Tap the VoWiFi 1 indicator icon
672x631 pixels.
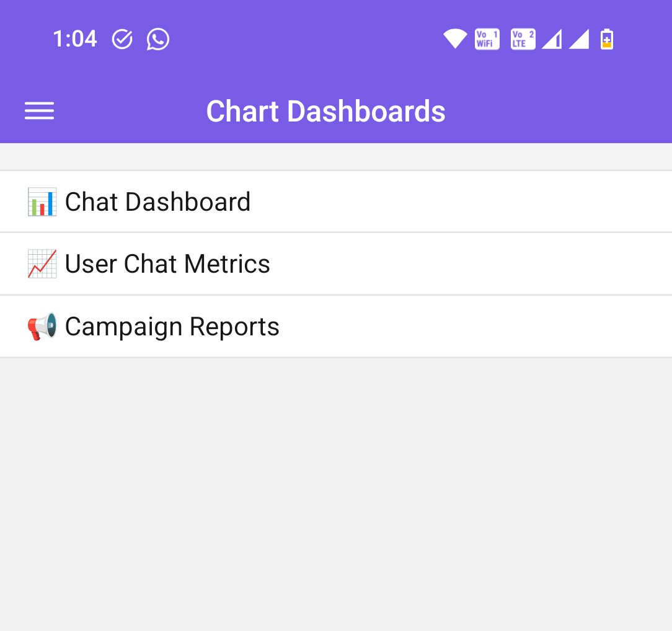[x=487, y=38]
